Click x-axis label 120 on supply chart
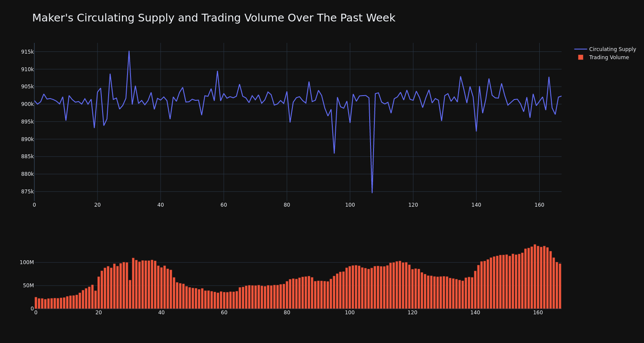The width and height of the screenshot is (644, 343). click(x=413, y=205)
